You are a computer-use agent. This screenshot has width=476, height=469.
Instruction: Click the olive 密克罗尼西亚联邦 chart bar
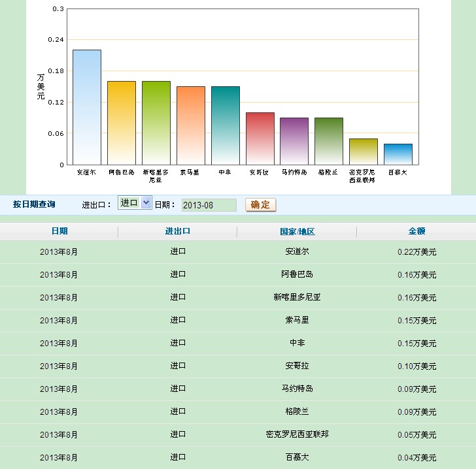363,152
